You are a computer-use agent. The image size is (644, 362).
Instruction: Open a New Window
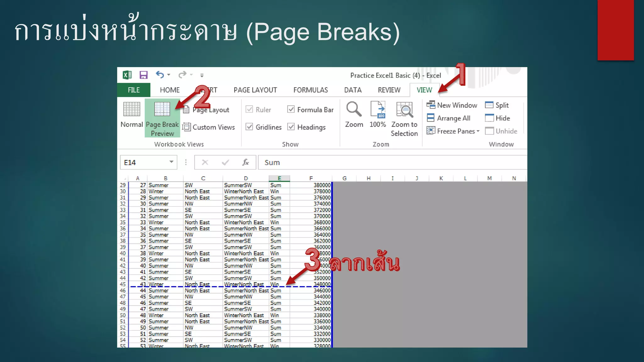pyautogui.click(x=452, y=105)
